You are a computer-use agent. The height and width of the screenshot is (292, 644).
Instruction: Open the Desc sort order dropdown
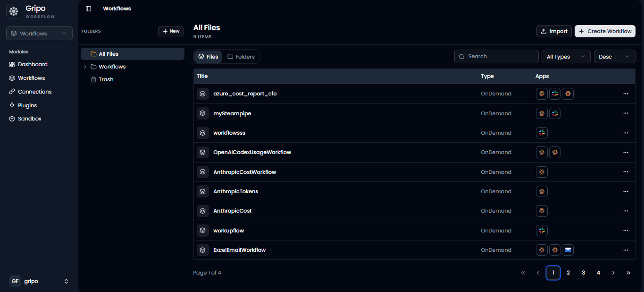pos(614,57)
